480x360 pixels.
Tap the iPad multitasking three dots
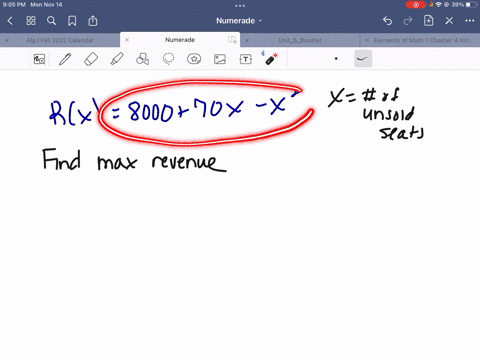[240, 6]
